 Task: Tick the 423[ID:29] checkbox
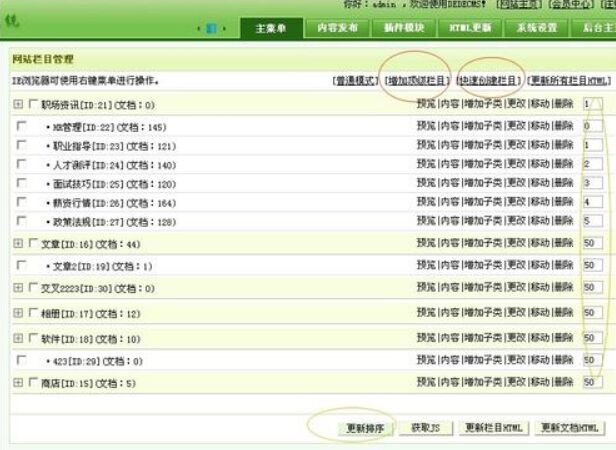pyautogui.click(x=21, y=360)
